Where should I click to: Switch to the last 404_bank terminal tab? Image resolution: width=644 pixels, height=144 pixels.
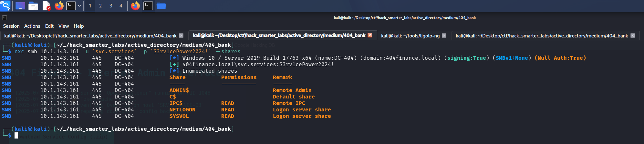pyautogui.click(x=542, y=36)
